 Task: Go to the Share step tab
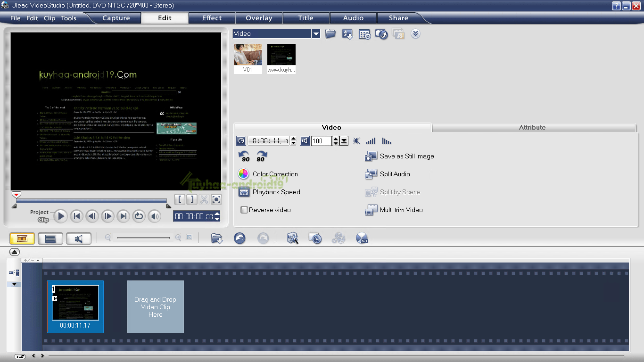(398, 18)
